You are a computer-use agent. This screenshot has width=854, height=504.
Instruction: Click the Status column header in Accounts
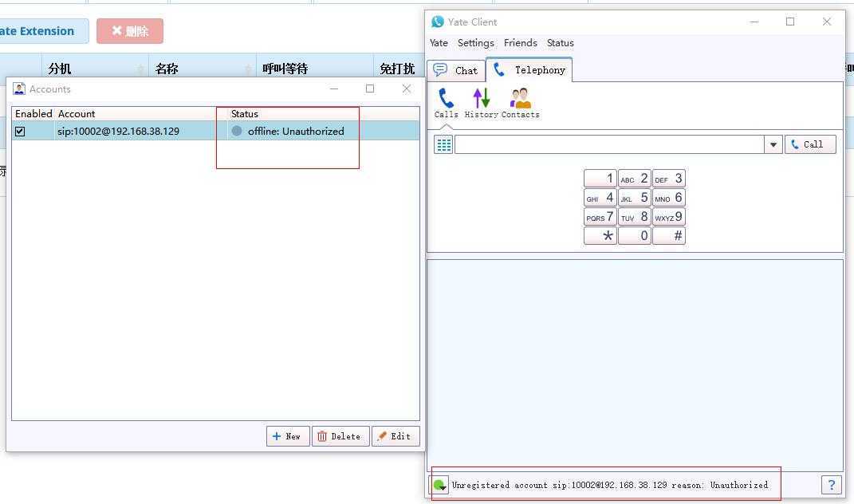[x=245, y=114]
